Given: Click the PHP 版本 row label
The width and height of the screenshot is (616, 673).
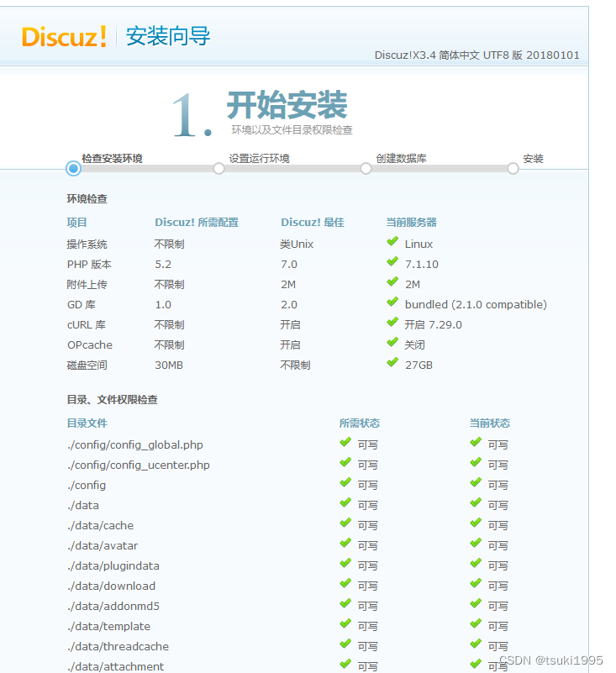Looking at the screenshot, I should [x=89, y=265].
